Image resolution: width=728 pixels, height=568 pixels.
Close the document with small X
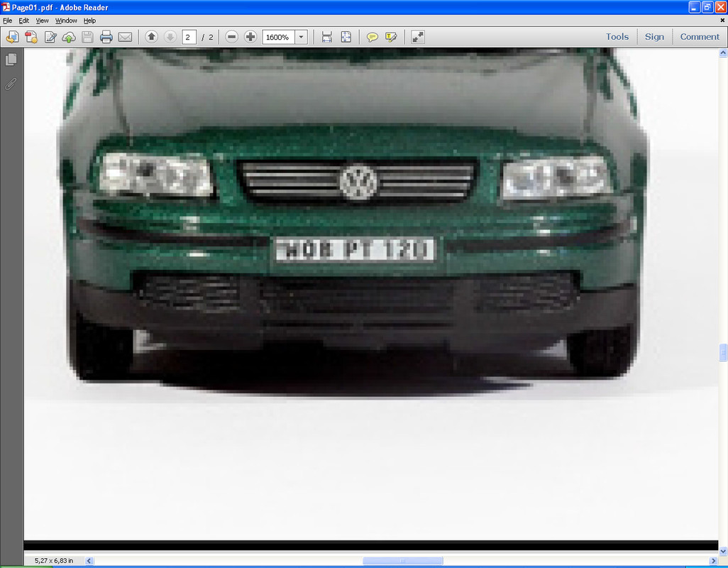[x=722, y=21]
